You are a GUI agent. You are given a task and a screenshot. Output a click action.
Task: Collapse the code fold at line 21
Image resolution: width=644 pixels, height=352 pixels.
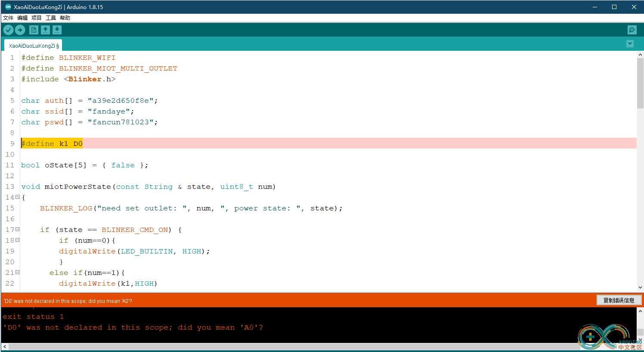click(x=17, y=272)
